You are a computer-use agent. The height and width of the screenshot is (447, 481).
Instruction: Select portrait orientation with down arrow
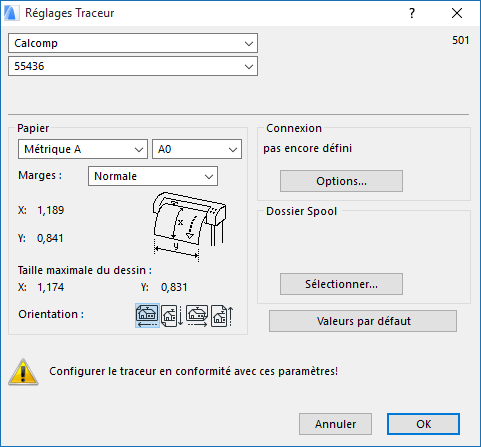(172, 316)
